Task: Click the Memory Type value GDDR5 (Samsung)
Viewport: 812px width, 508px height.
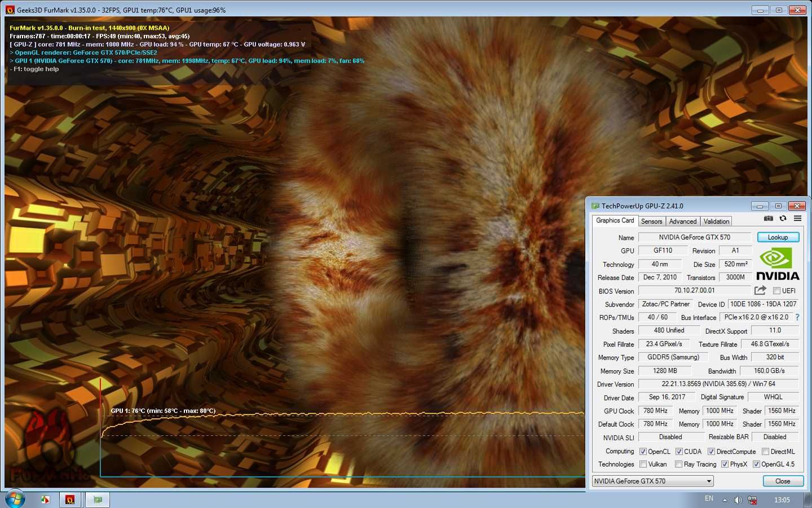Action: click(x=673, y=357)
